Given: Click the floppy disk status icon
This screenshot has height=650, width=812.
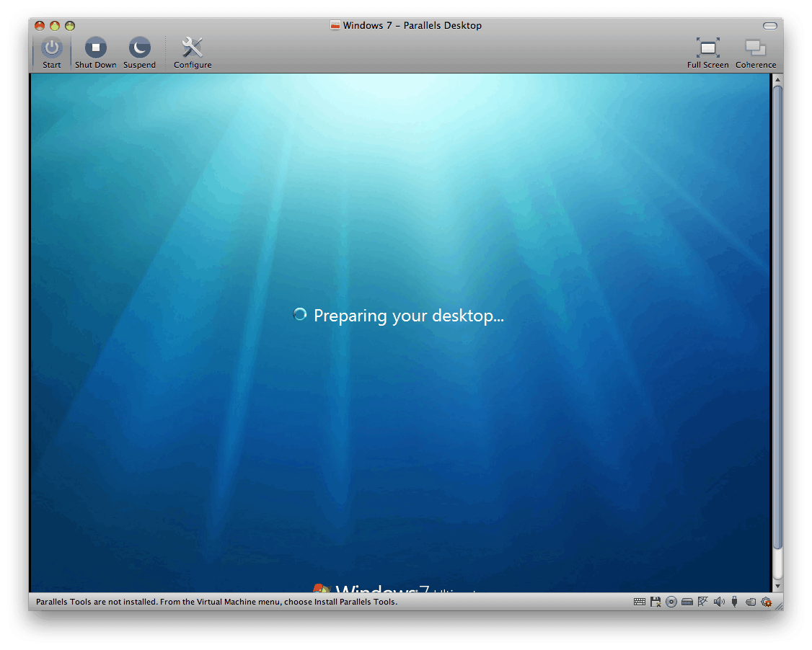Looking at the screenshot, I should click(656, 602).
